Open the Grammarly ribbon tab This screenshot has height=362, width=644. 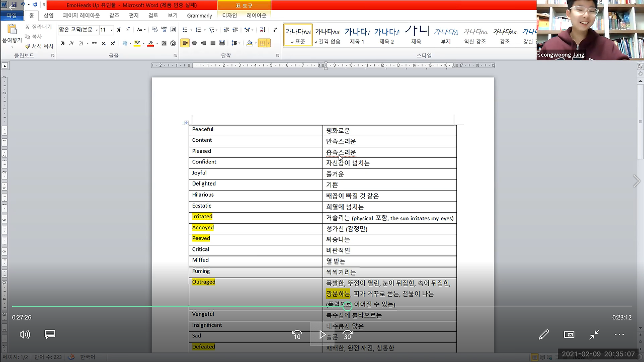tap(200, 15)
